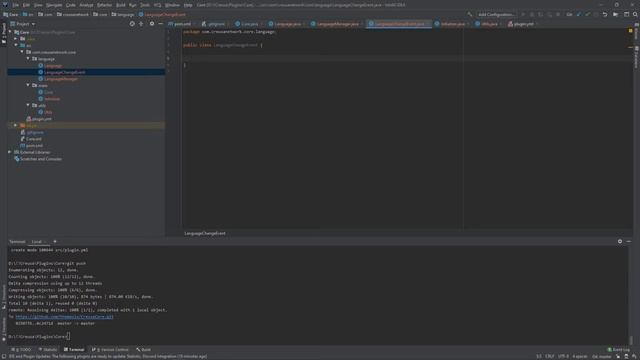The image size is (640, 360).
Task: Open the Add Configuration dropdown
Action: tap(496, 14)
